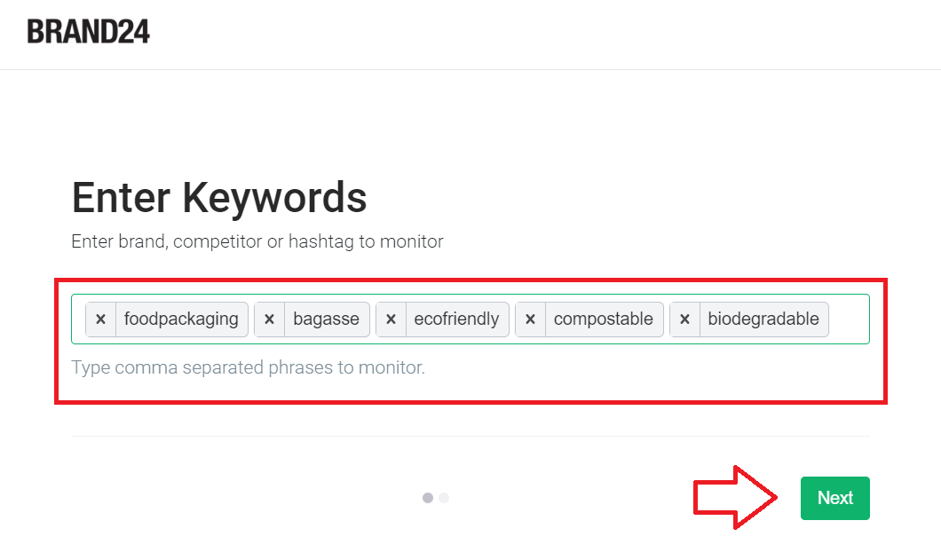Click the divider line below the hint text
The image size is (941, 560).
tap(470, 436)
